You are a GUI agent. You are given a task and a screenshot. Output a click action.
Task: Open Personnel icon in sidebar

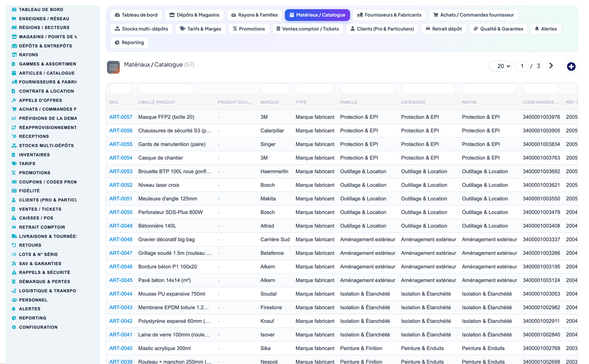point(14,300)
